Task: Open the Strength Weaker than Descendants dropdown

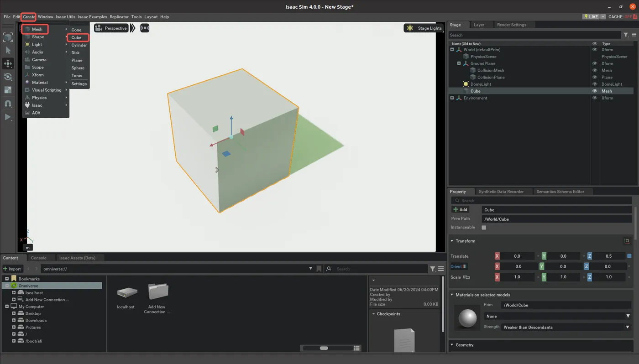Action: click(566, 327)
